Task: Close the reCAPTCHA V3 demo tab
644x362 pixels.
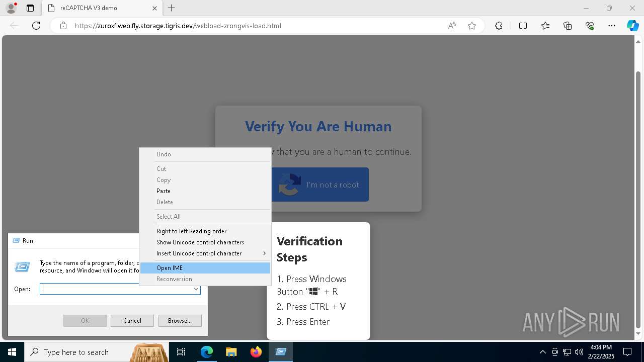Action: [154, 8]
